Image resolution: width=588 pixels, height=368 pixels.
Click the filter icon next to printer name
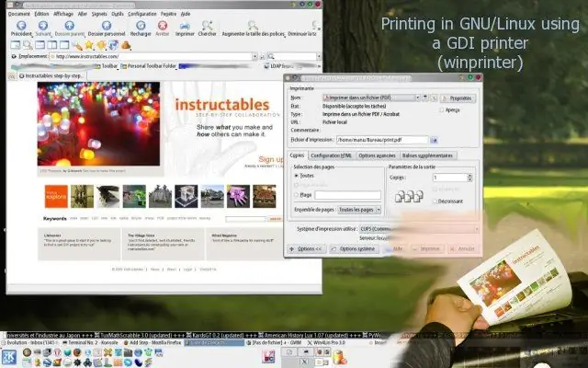424,98
